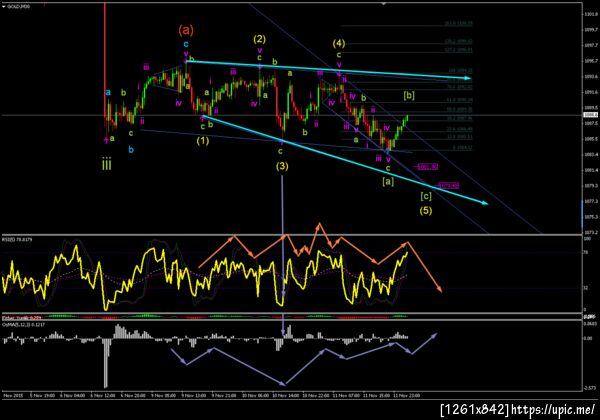The width and height of the screenshot is (600, 420).
Task: Click the 100 RSI scale label
Action: point(587,239)
